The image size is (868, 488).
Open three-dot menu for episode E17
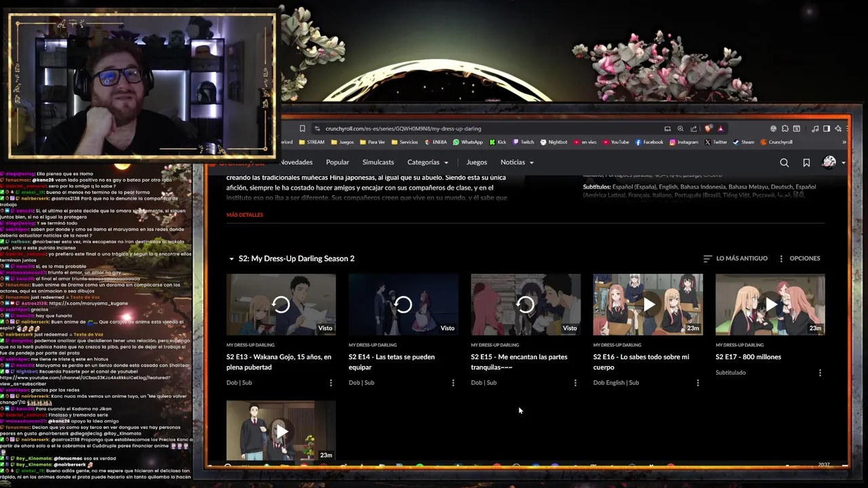tap(820, 373)
